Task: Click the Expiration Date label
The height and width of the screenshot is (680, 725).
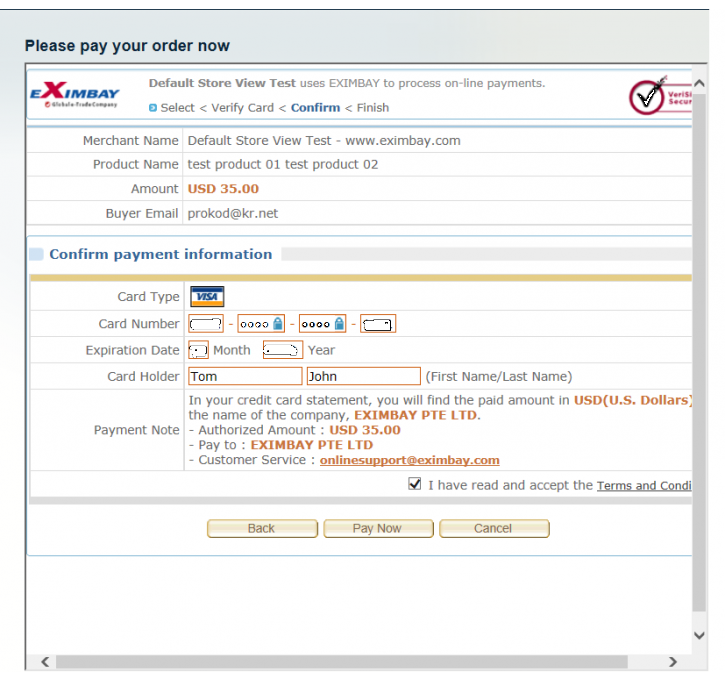Action: (x=132, y=350)
